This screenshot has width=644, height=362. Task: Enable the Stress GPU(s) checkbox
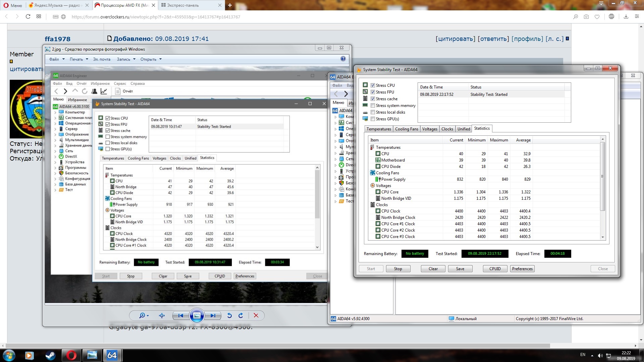[373, 119]
